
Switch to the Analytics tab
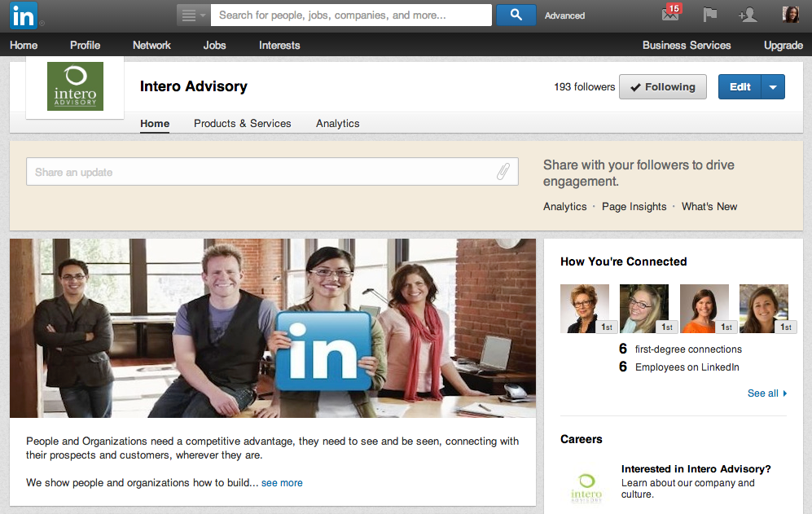[x=338, y=123]
